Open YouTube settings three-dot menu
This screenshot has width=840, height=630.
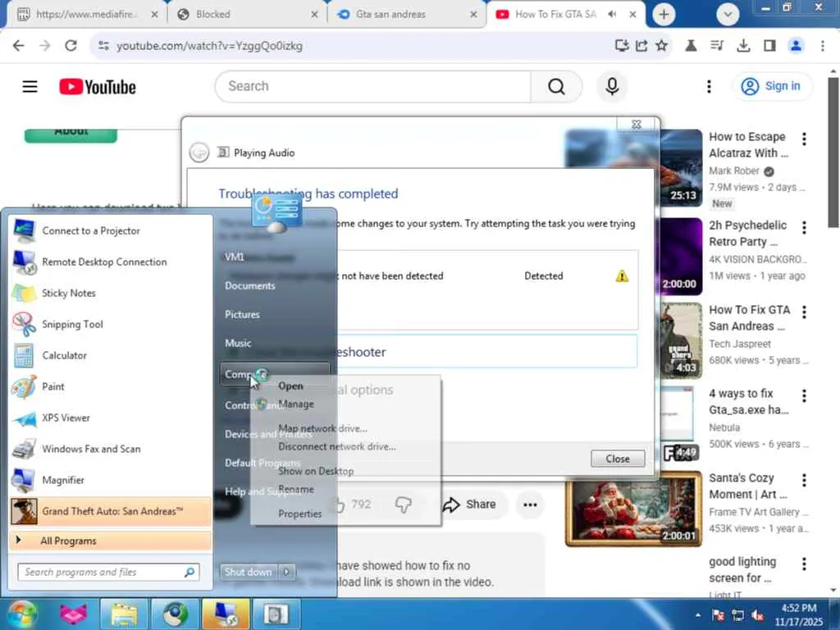tap(709, 86)
